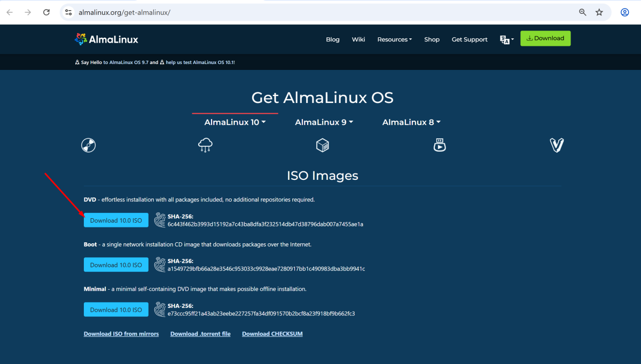Select the Live Media USB icon
Screen dimensions: 641x364
(x=440, y=145)
